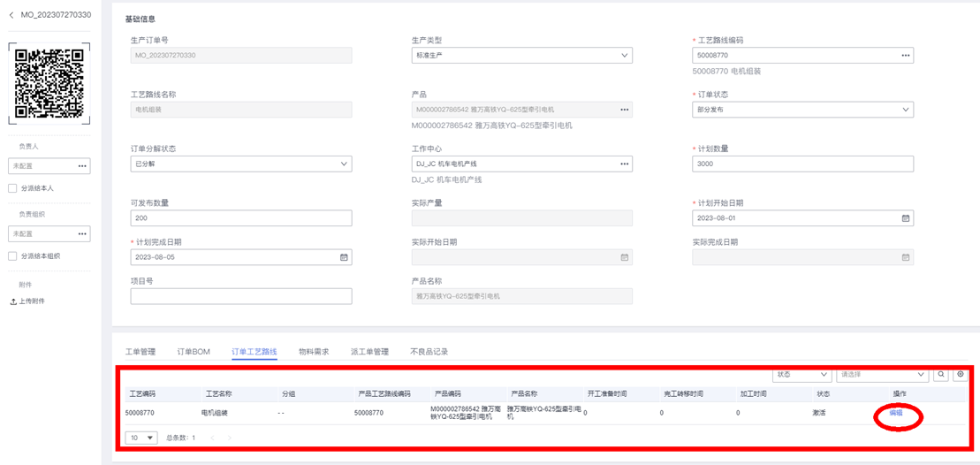
Task: Click the 实际开始日期 calendar icon
Action: pos(624,257)
